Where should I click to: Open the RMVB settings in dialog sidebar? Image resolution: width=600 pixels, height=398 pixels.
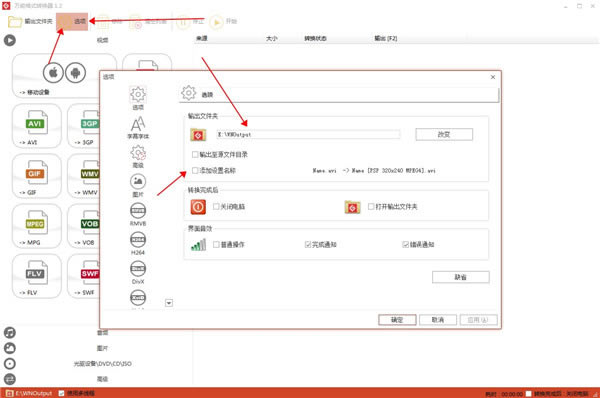click(x=138, y=214)
